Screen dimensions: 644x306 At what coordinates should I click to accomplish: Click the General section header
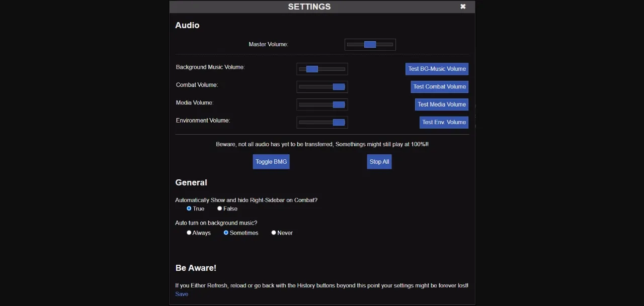pos(191,182)
